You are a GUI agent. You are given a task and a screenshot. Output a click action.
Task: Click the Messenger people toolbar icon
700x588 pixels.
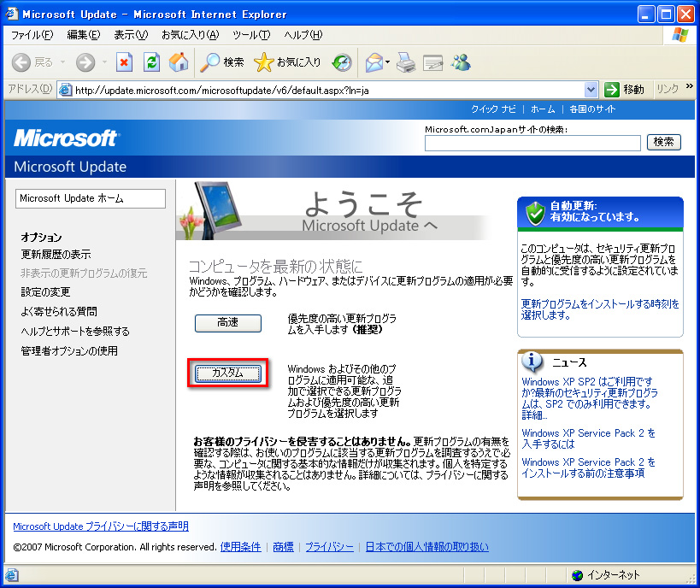tap(461, 62)
